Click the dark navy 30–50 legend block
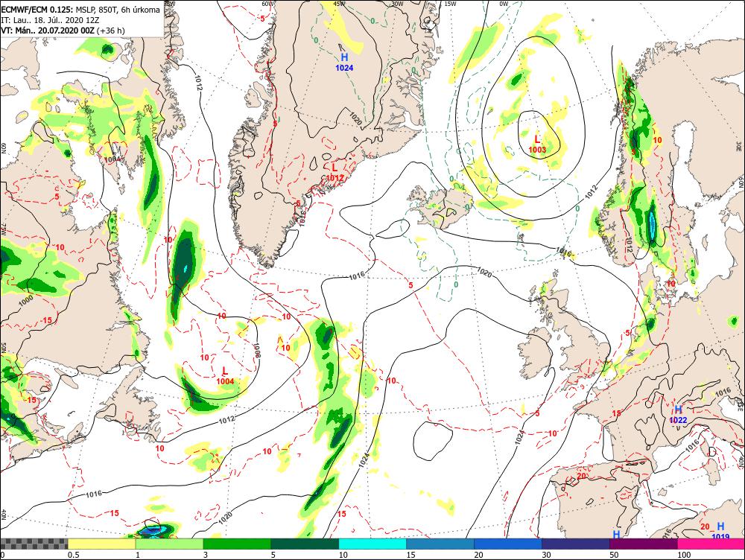This screenshot has height=560, width=745. point(575,544)
